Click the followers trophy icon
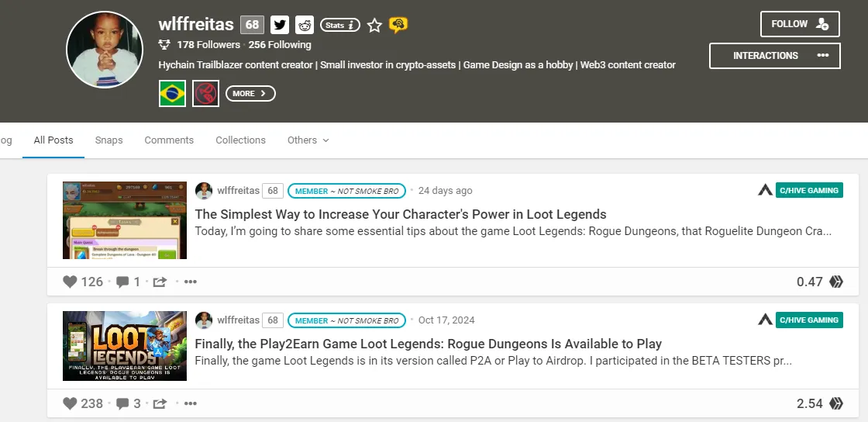 coord(164,44)
